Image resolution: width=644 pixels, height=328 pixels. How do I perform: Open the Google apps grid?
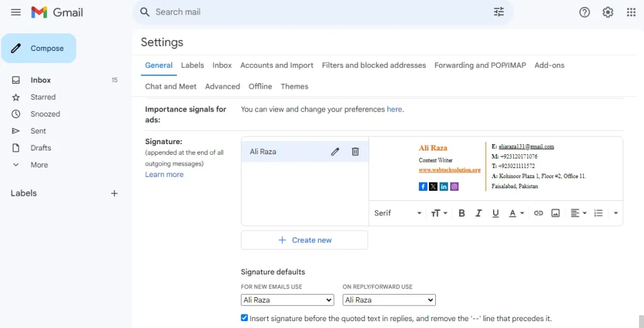[631, 13]
